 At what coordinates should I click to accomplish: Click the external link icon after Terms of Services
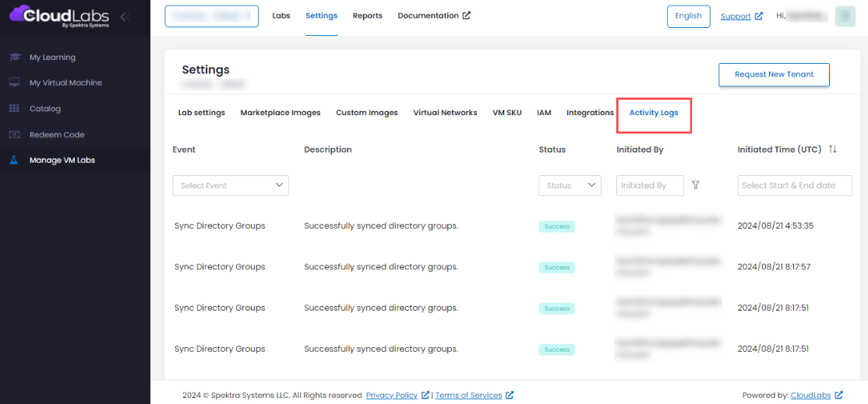[x=510, y=395]
